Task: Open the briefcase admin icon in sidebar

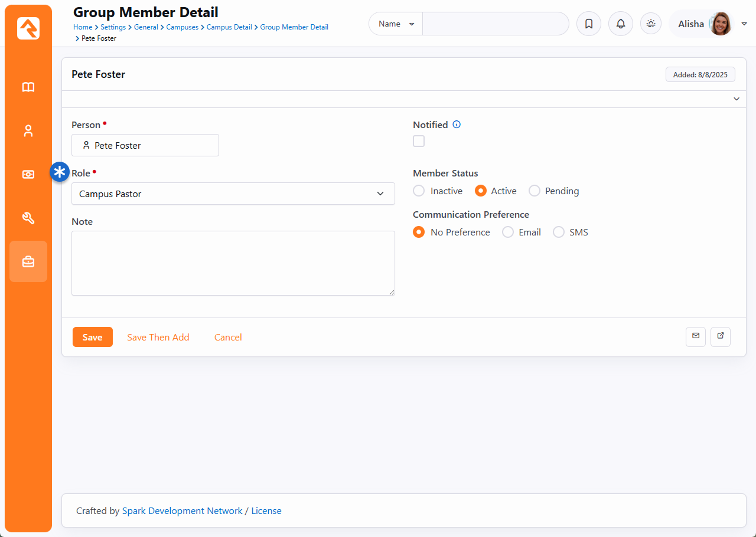Action: coord(28,261)
